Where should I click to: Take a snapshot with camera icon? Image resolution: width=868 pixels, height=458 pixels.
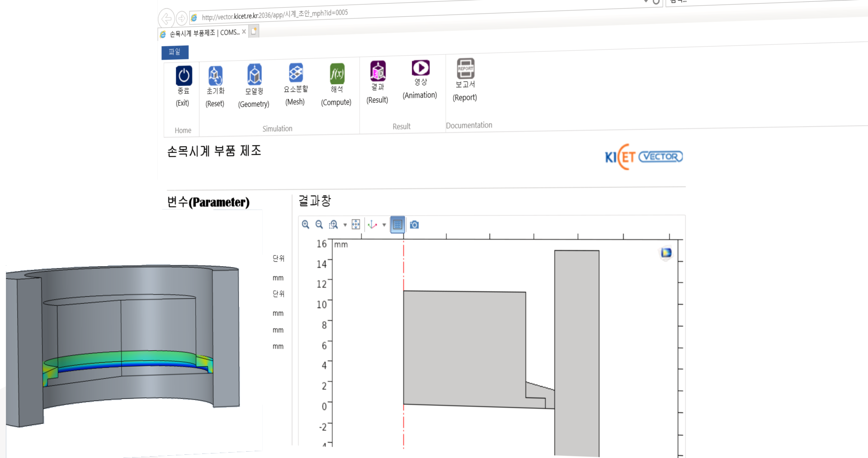(x=414, y=225)
